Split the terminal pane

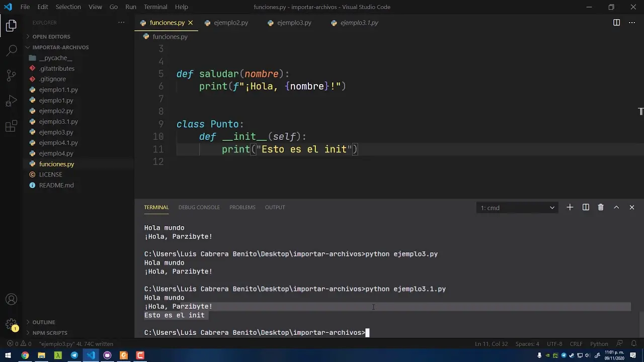[x=586, y=207]
